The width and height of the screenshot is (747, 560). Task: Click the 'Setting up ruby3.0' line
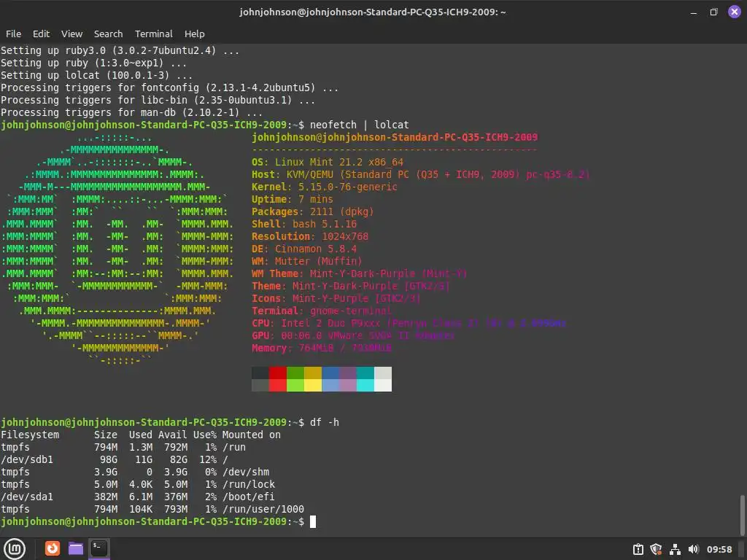[x=120, y=50]
